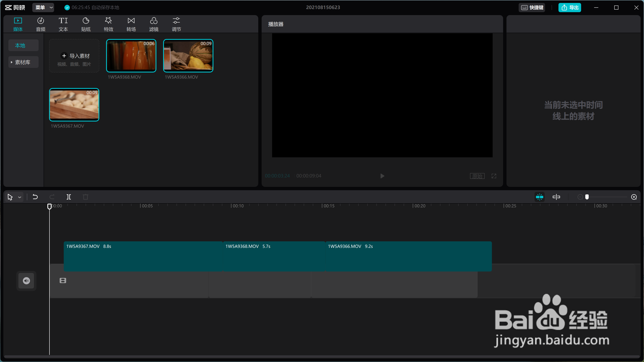Select the 1W5A9368.MOV thumbnail
The width and height of the screenshot is (644, 362).
(131, 56)
